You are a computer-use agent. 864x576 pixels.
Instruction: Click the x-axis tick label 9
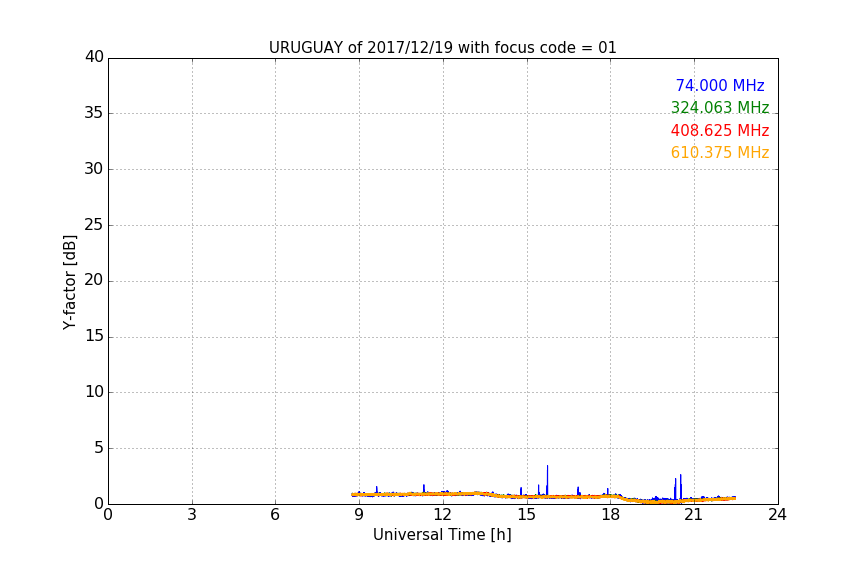click(x=359, y=515)
